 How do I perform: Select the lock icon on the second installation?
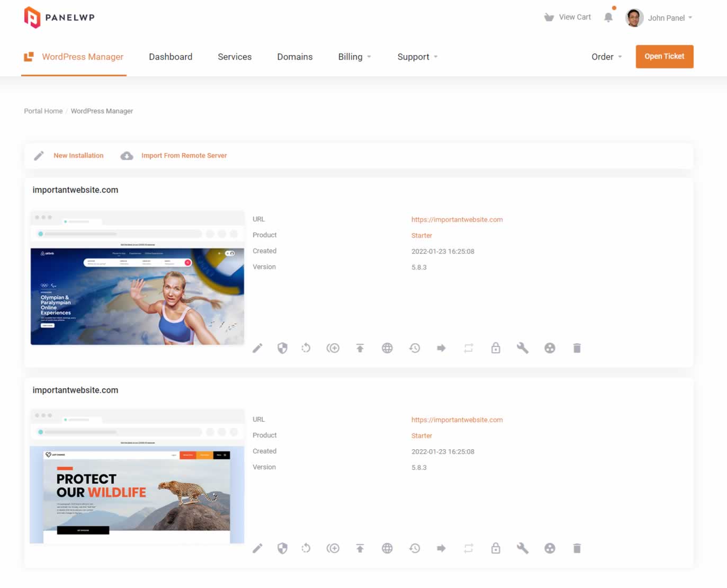tap(496, 548)
